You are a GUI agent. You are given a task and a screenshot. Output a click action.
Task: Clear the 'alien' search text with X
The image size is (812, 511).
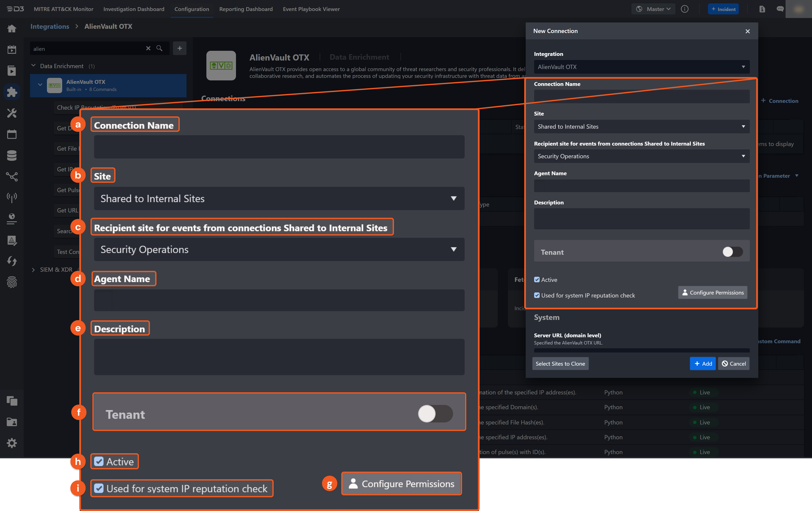148,48
